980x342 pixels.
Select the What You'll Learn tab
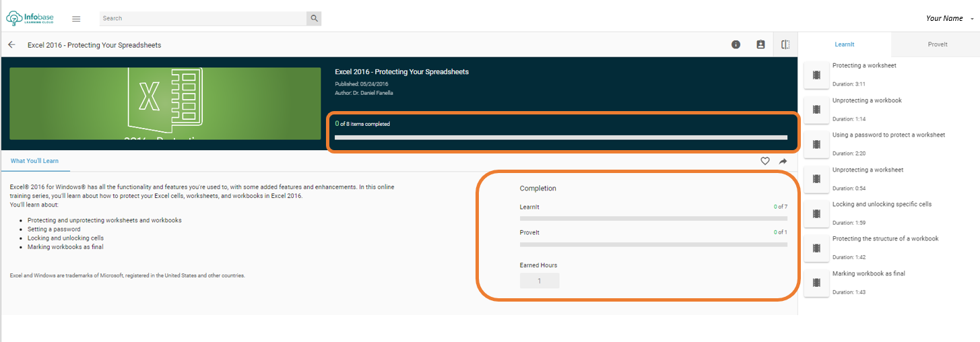point(34,161)
